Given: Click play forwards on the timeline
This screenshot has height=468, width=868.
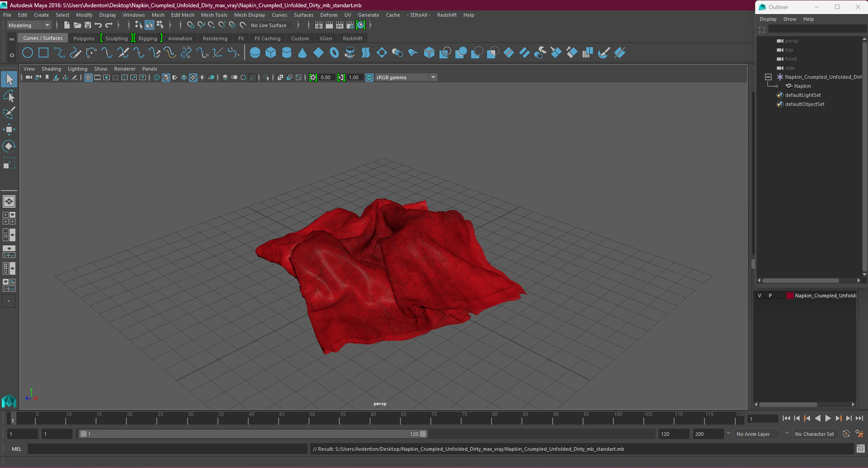Looking at the screenshot, I should [x=828, y=419].
